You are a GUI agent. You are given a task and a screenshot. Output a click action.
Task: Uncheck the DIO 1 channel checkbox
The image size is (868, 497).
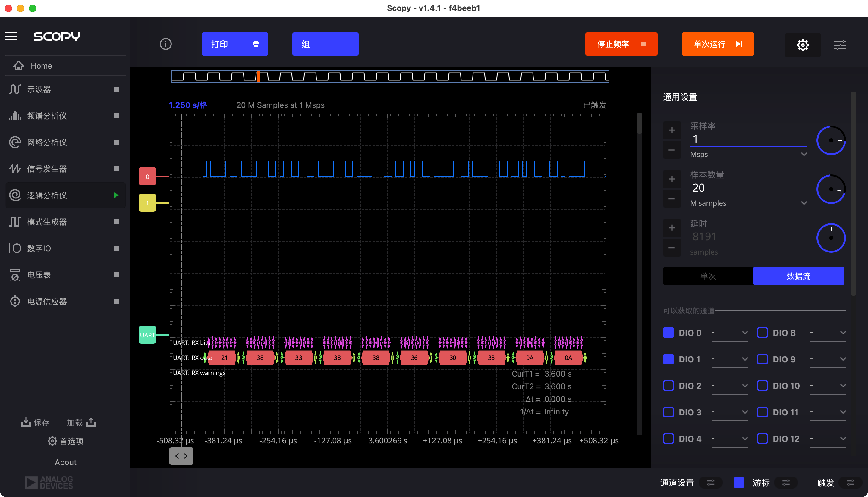point(668,359)
